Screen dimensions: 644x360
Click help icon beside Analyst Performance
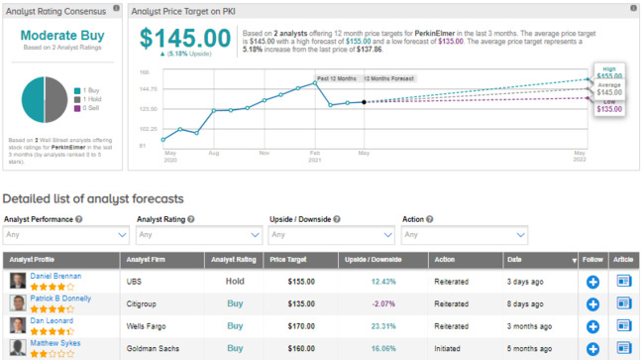click(79, 219)
